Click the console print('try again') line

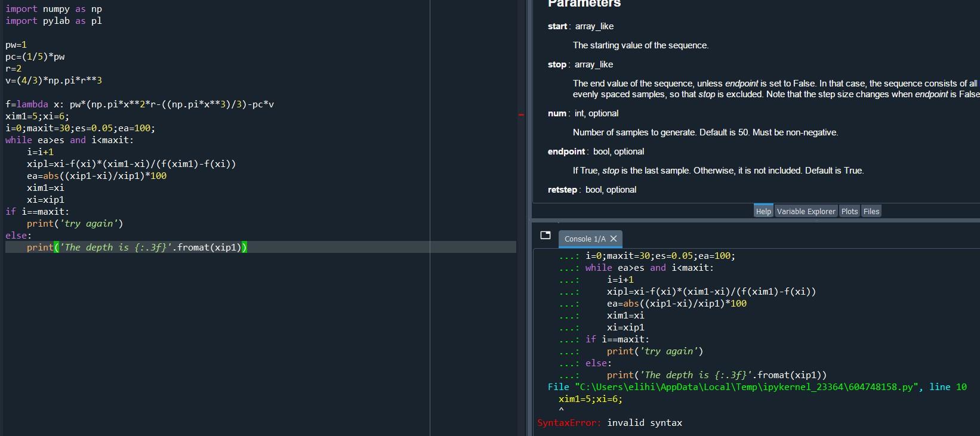tap(655, 351)
